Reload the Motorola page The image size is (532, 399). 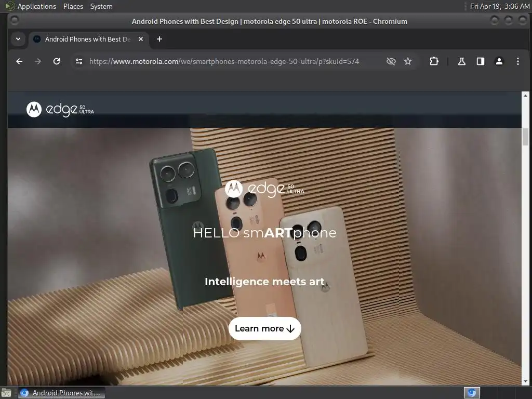pyautogui.click(x=57, y=61)
